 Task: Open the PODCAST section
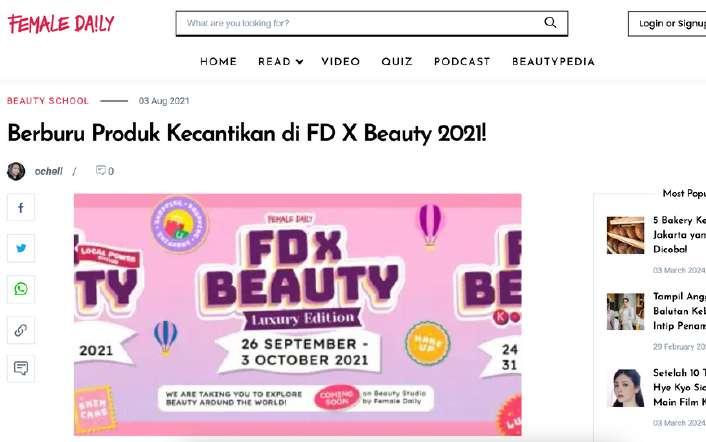(x=462, y=62)
